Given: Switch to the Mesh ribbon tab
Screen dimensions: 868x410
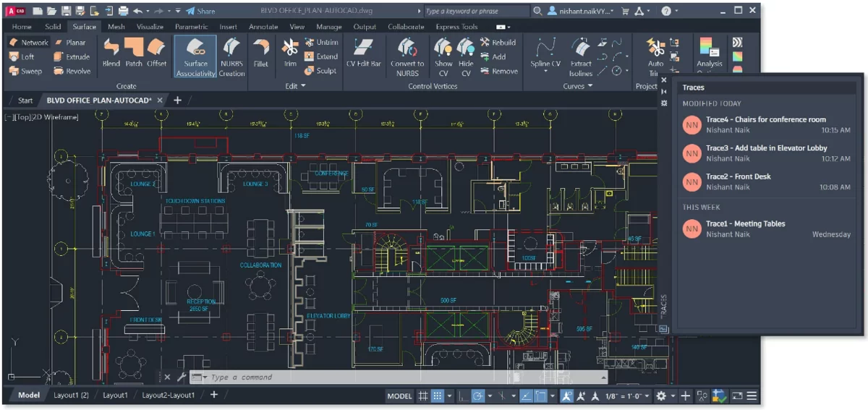Looking at the screenshot, I should tap(116, 27).
